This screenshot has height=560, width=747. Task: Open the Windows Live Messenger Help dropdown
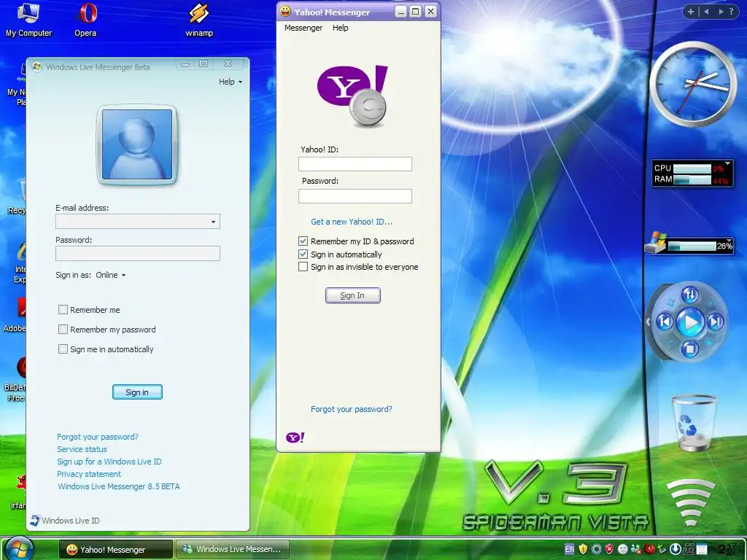[x=231, y=82]
